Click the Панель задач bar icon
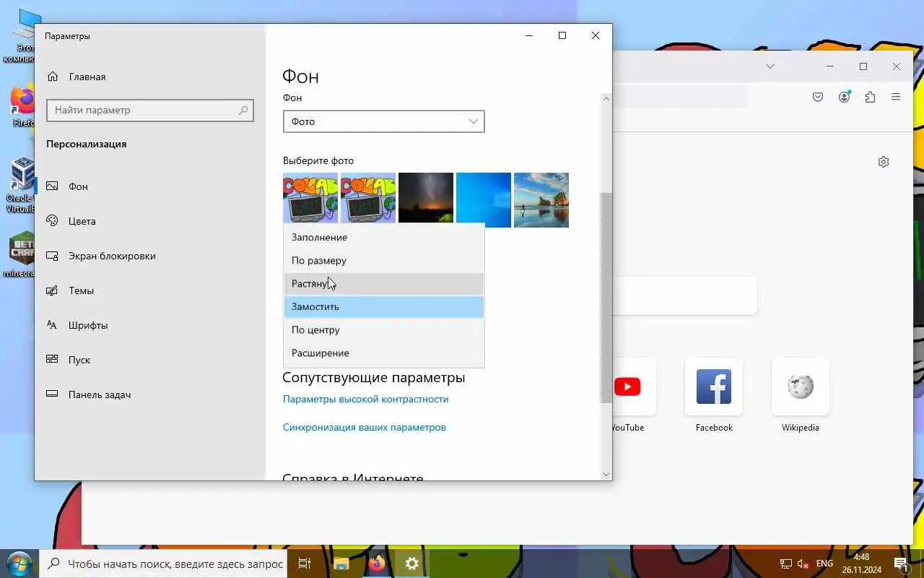This screenshot has width=924, height=578. [52, 394]
